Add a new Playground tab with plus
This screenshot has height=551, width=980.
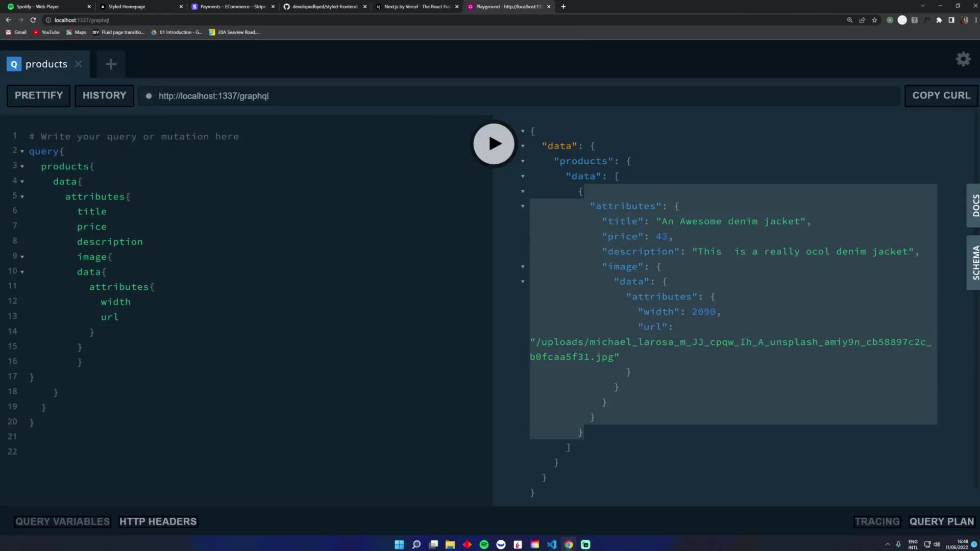tap(111, 64)
